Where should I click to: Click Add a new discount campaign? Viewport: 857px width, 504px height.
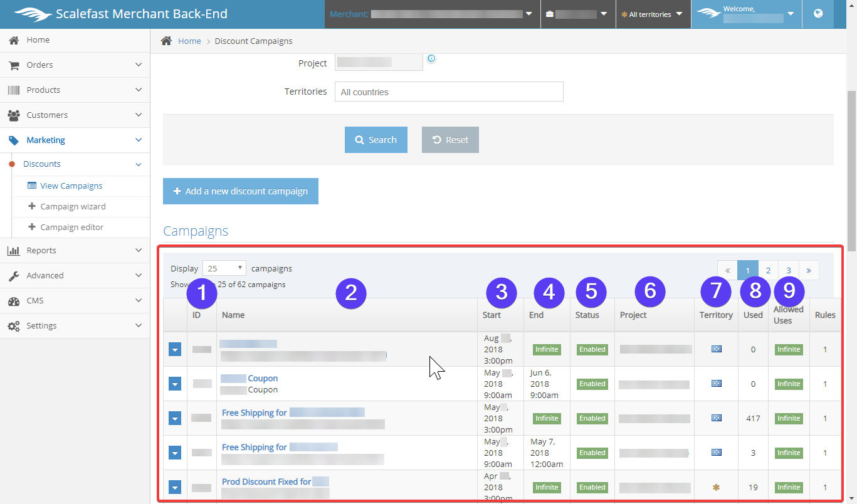pos(241,191)
